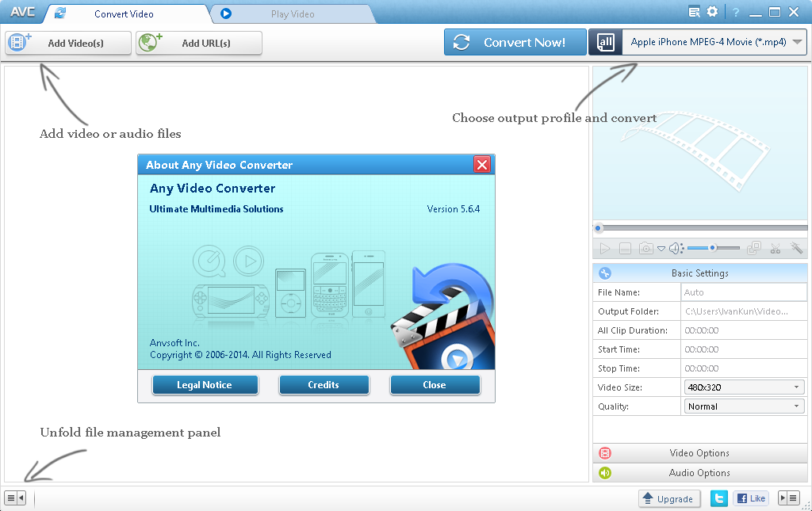
Task: Click the merge clips icon
Action: pyautogui.click(x=754, y=249)
